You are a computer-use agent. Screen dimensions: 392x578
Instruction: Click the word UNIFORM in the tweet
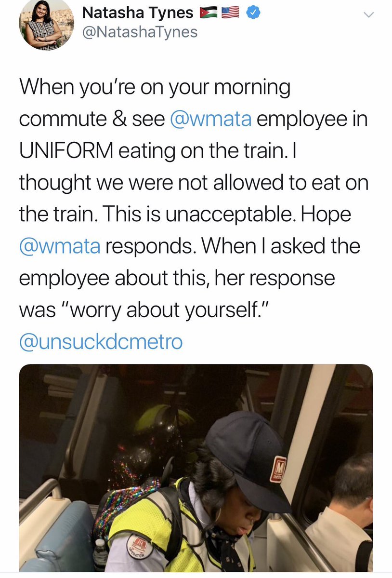coord(66,151)
